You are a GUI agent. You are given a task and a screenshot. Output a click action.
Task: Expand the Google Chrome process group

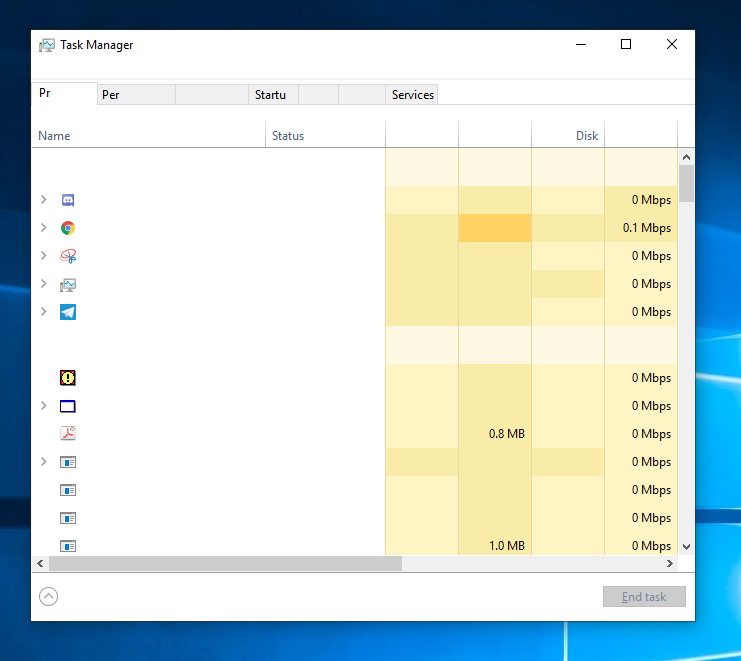pyautogui.click(x=43, y=228)
